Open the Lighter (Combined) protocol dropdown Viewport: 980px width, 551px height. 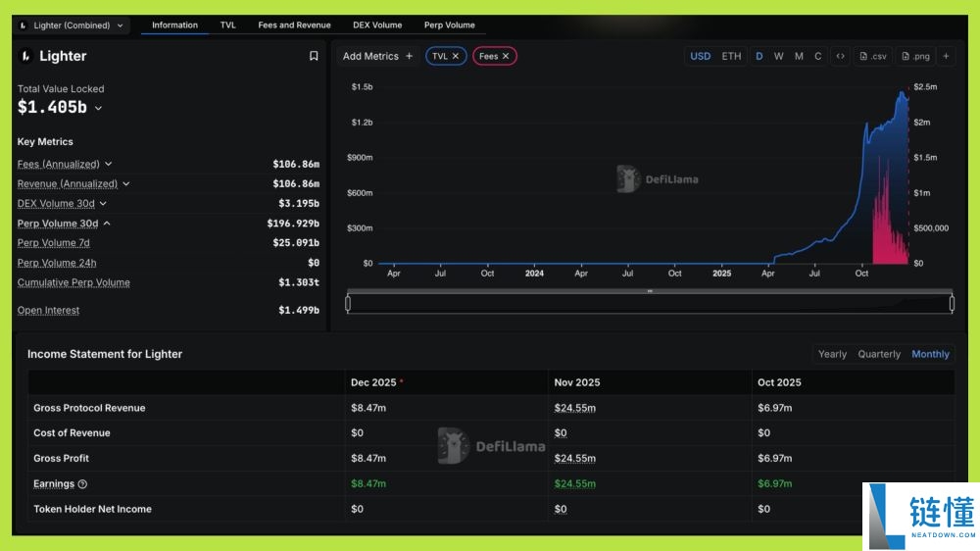pos(72,25)
